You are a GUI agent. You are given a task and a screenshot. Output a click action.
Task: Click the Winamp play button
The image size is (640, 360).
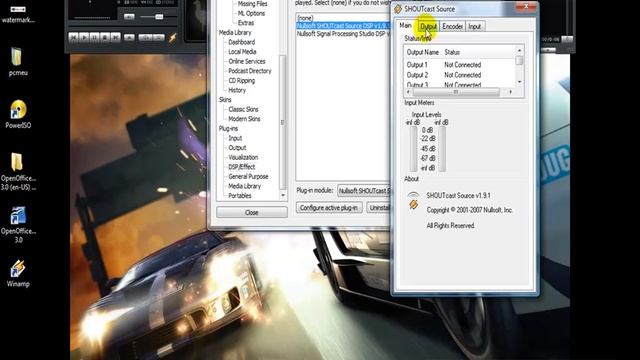tap(84, 38)
